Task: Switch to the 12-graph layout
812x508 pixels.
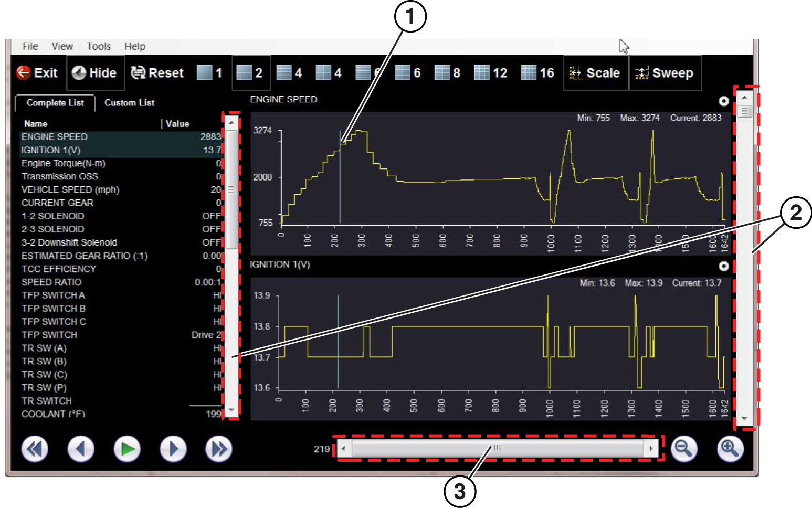Action: 490,73
